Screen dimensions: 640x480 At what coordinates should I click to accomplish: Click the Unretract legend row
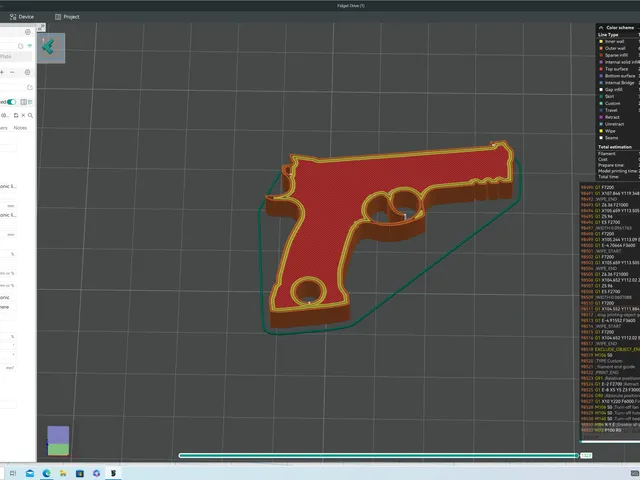(618, 124)
